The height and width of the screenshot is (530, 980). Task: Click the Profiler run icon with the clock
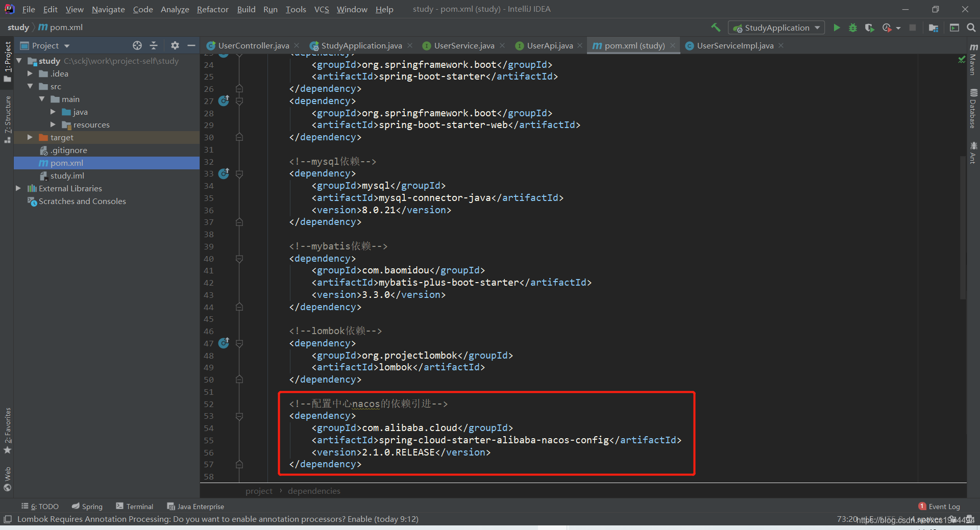tap(887, 28)
